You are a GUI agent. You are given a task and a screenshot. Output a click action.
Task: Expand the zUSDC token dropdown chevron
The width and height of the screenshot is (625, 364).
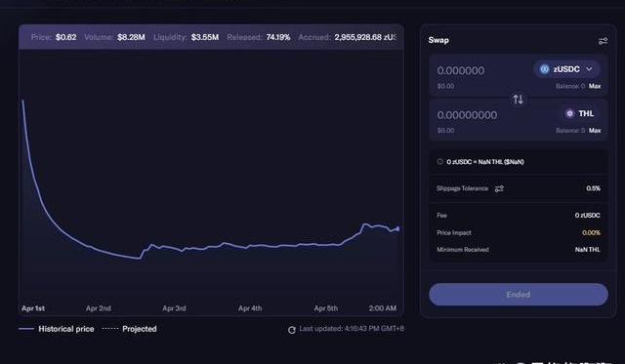pyautogui.click(x=589, y=69)
